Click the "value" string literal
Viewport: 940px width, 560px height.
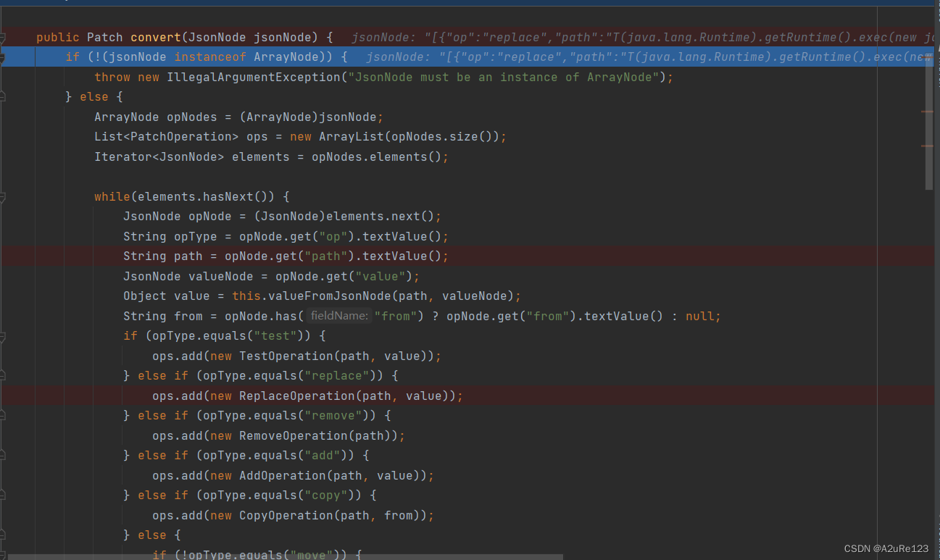(x=380, y=276)
